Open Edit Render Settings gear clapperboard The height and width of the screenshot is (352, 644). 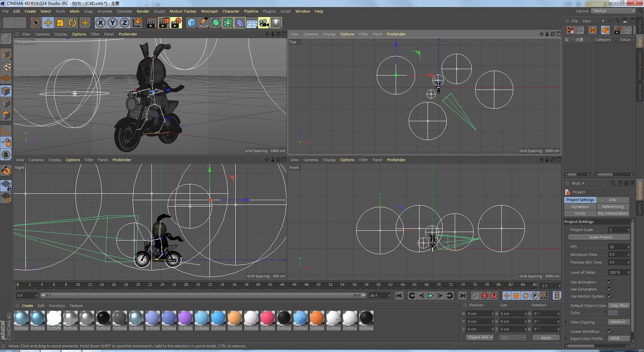(176, 23)
